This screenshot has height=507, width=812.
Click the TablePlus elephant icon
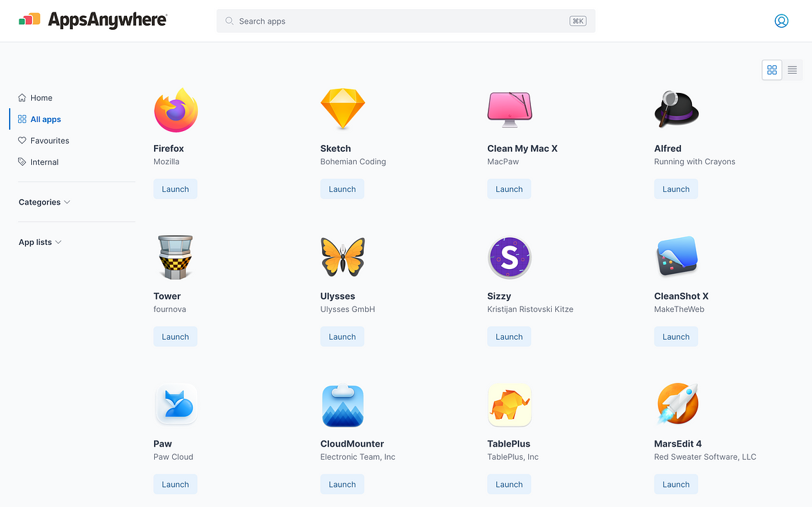click(x=509, y=404)
